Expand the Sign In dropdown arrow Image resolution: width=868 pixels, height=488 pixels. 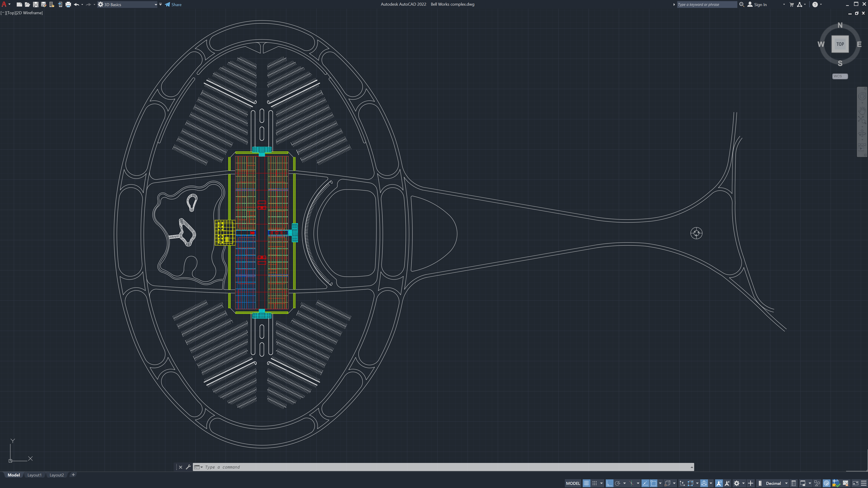(x=784, y=4)
